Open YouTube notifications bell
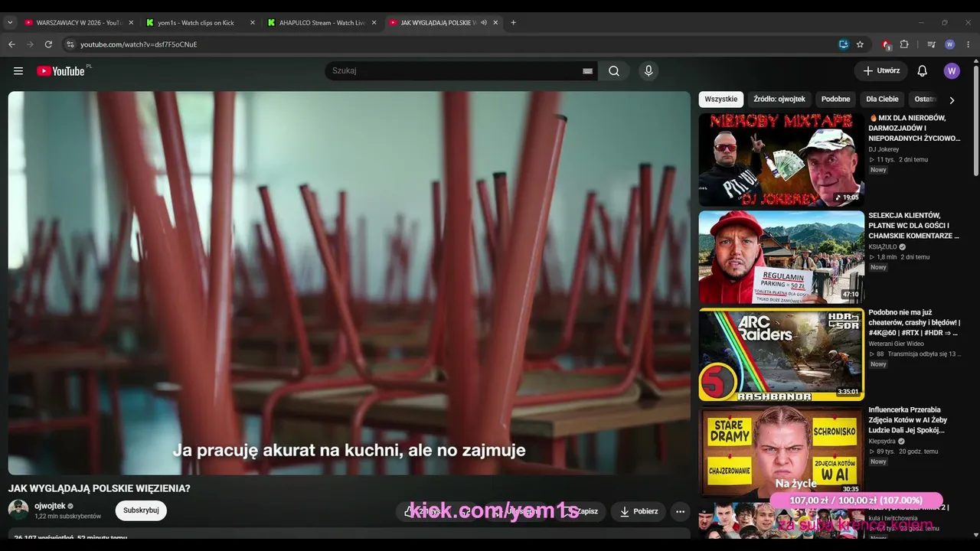The height and width of the screenshot is (551, 980). [922, 71]
